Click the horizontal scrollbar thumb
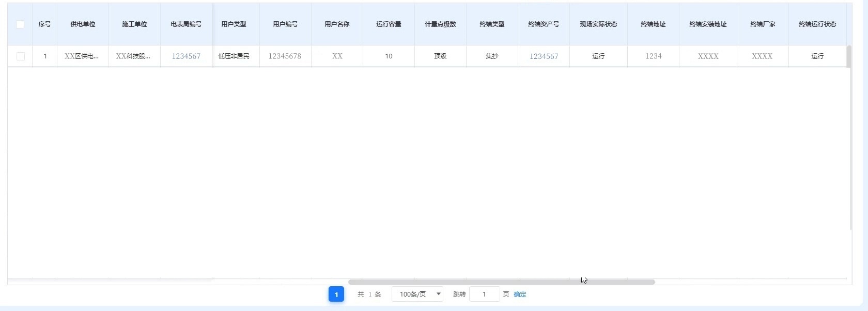 pyautogui.click(x=501, y=282)
